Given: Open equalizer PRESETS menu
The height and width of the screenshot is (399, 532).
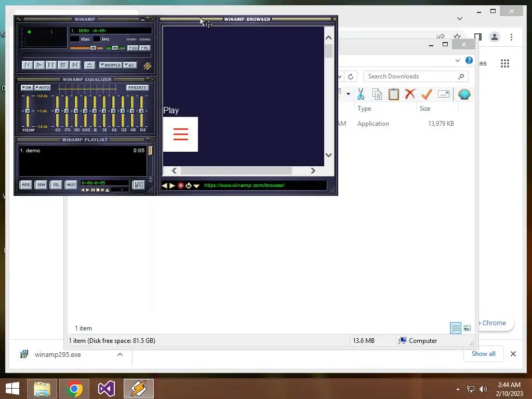Looking at the screenshot, I should 137,87.
